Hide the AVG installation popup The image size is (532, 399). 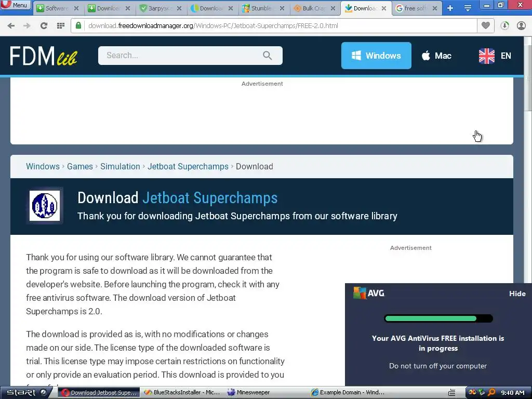[517, 294]
